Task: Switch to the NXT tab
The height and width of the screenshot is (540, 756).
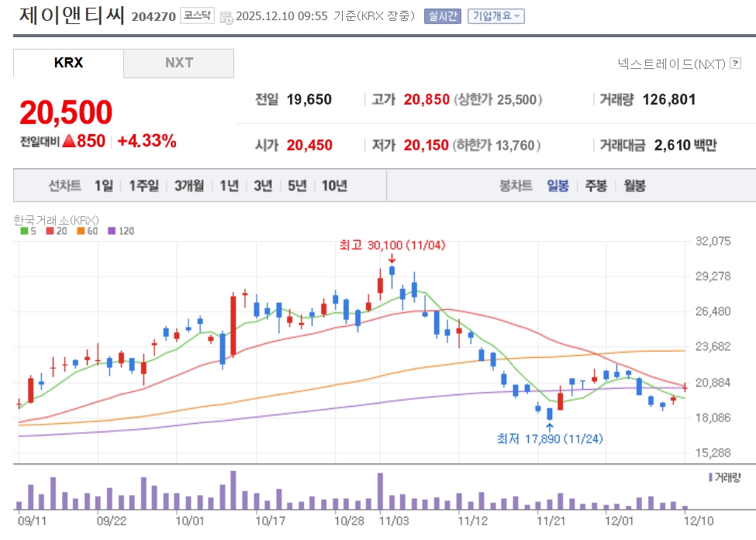Action: (179, 63)
